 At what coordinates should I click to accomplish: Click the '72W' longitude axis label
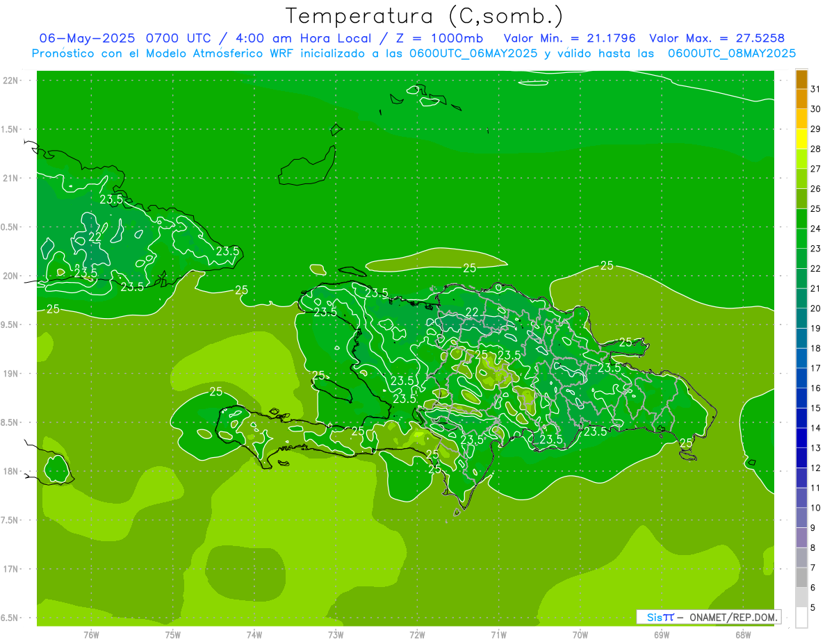[x=417, y=634]
